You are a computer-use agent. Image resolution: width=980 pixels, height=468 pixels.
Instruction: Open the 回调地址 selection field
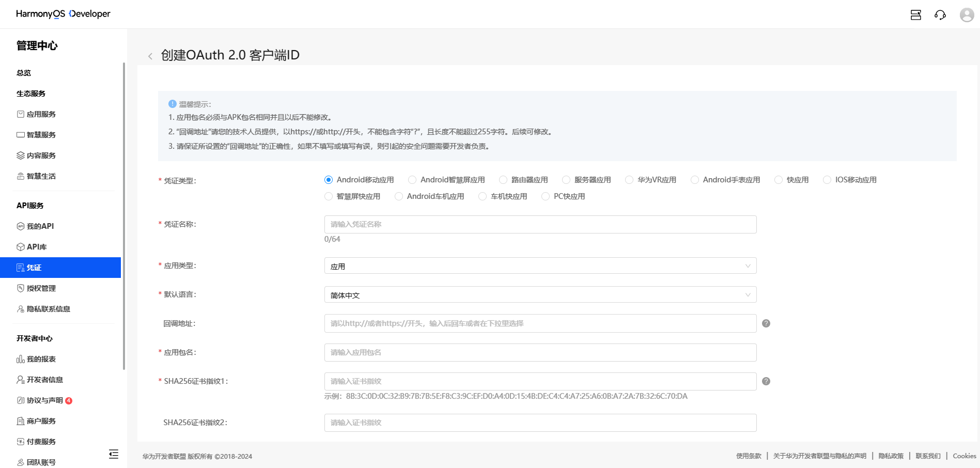540,323
